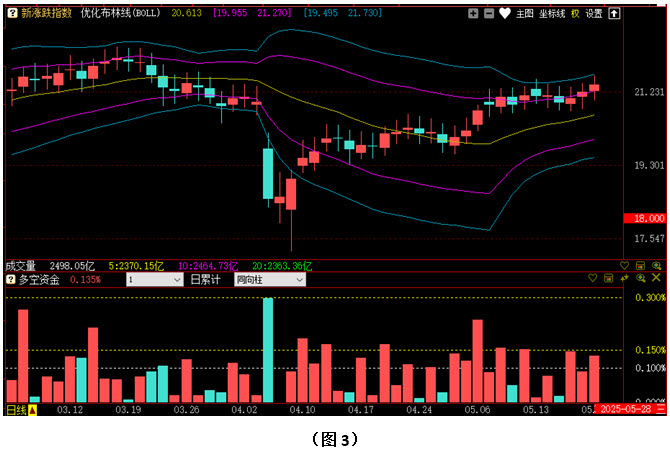Open the 主图 main chart menu

pos(525,14)
